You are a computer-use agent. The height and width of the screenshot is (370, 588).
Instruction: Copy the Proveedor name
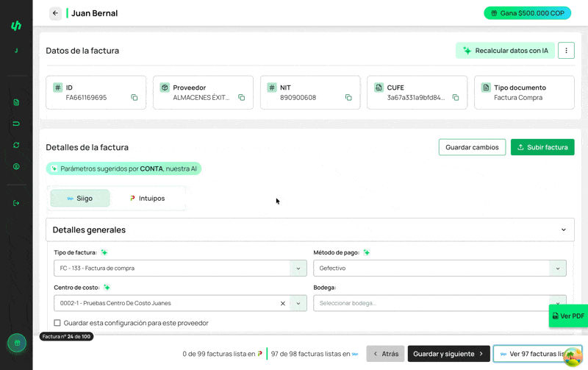pos(241,98)
